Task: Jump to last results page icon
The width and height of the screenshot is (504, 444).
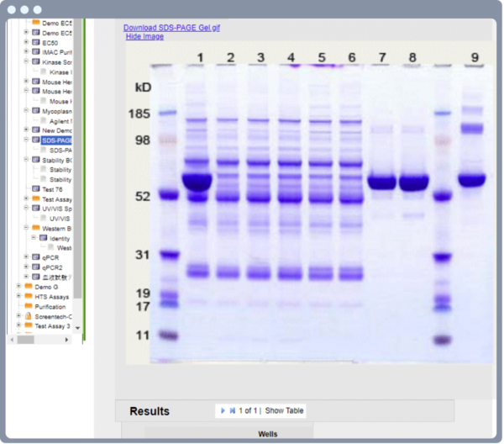Action: click(x=232, y=410)
